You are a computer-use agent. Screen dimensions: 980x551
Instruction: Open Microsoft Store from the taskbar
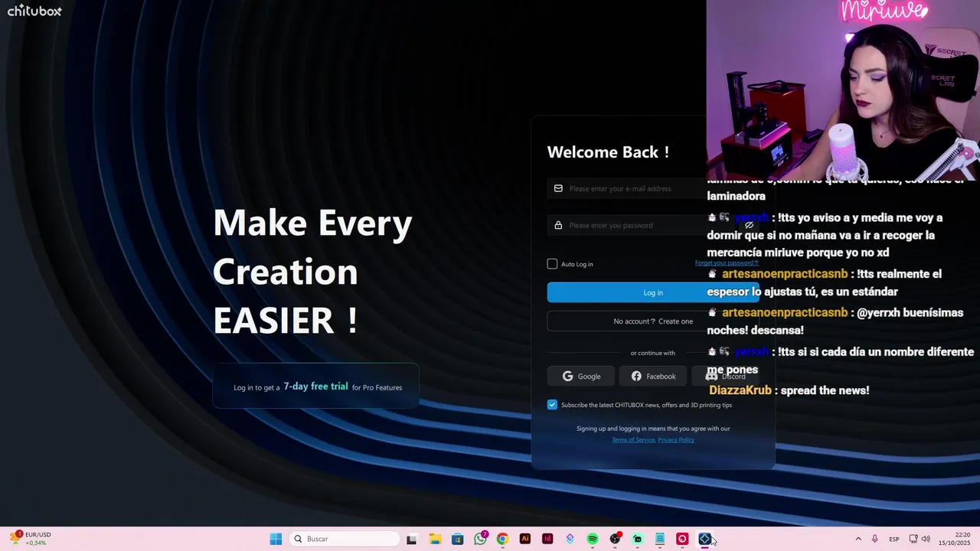coord(457,539)
